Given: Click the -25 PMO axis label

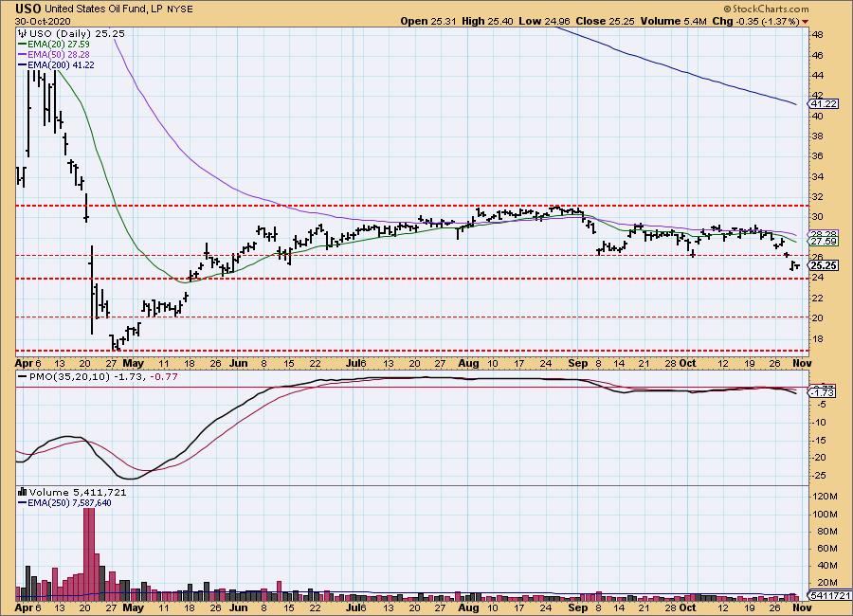Looking at the screenshot, I should pos(819,476).
